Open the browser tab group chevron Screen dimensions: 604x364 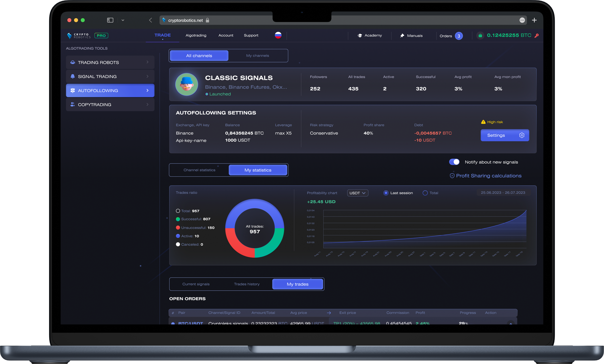(x=123, y=20)
